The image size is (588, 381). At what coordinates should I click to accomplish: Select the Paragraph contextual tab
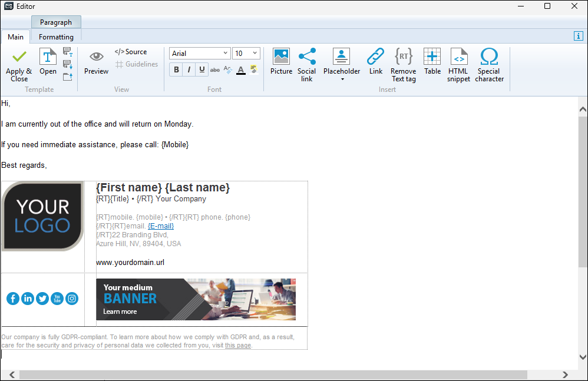(x=56, y=22)
